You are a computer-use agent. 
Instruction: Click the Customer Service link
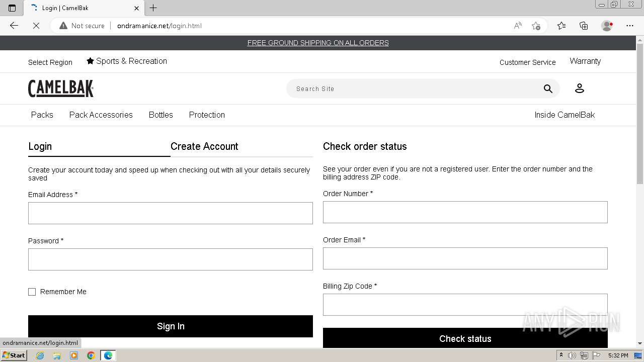click(x=527, y=62)
